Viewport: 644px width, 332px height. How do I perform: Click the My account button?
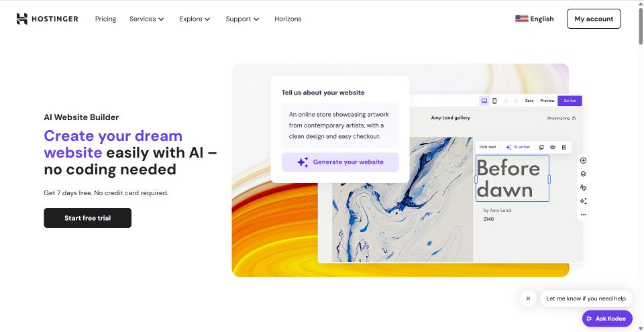click(x=594, y=19)
